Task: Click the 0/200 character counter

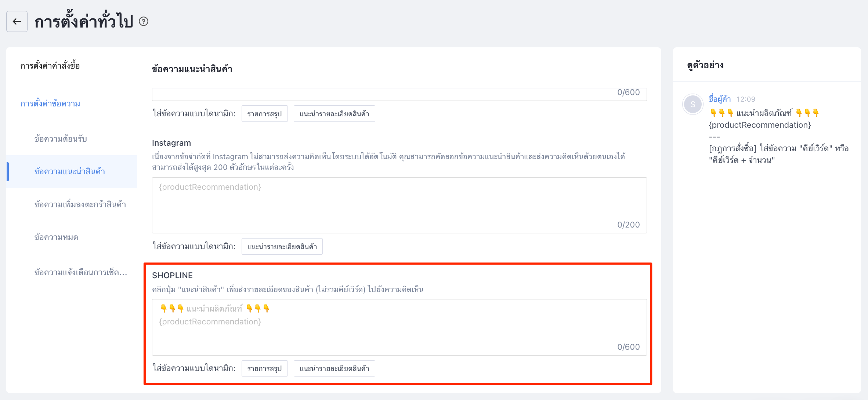Action: pos(628,225)
